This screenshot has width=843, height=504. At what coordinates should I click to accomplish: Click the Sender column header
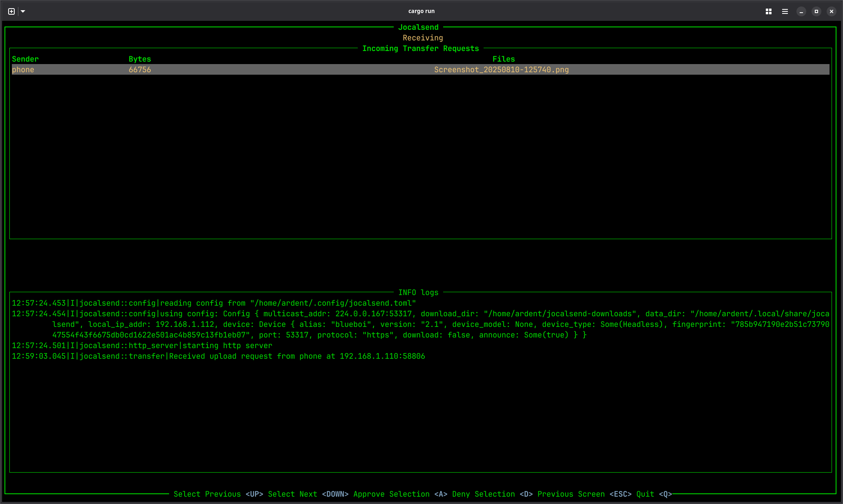click(25, 59)
